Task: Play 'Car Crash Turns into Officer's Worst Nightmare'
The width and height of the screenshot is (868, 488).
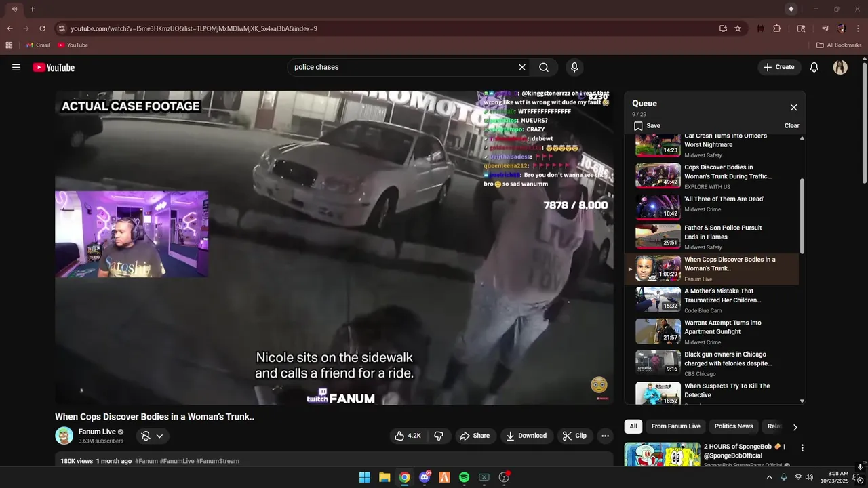Action: pyautogui.click(x=711, y=146)
